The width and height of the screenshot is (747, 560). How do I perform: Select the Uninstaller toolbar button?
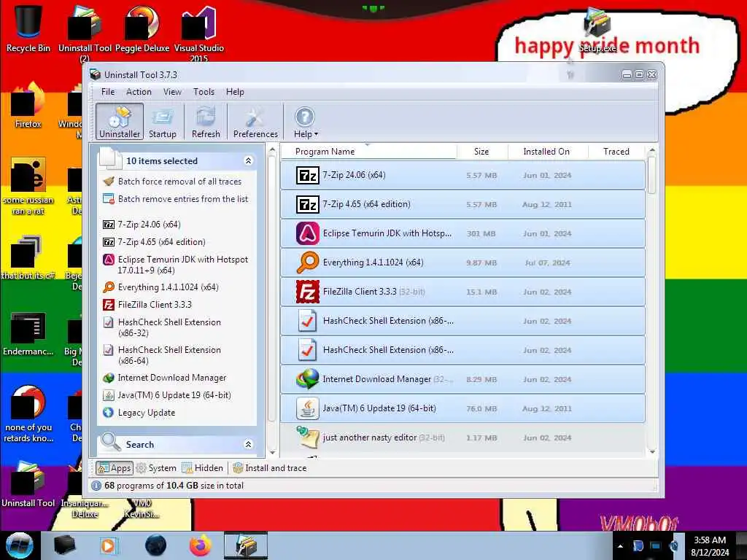120,122
